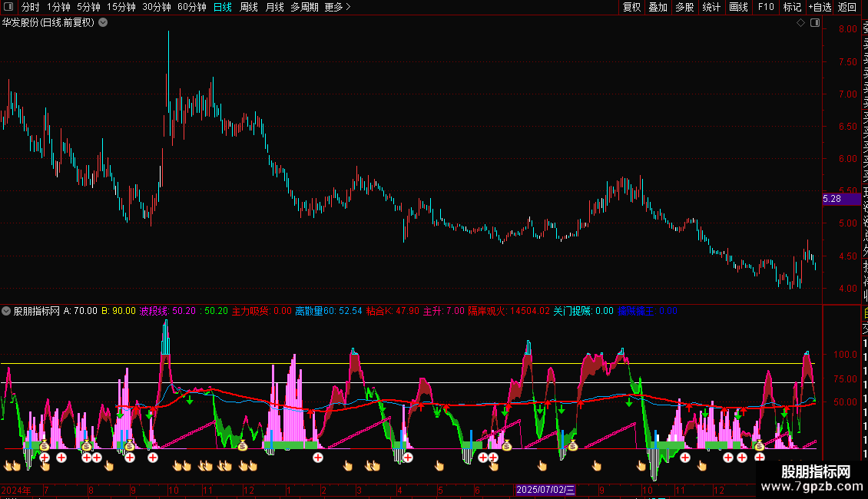Select the 日线 daily period
This screenshot has height=499, width=868.
pos(223,7)
